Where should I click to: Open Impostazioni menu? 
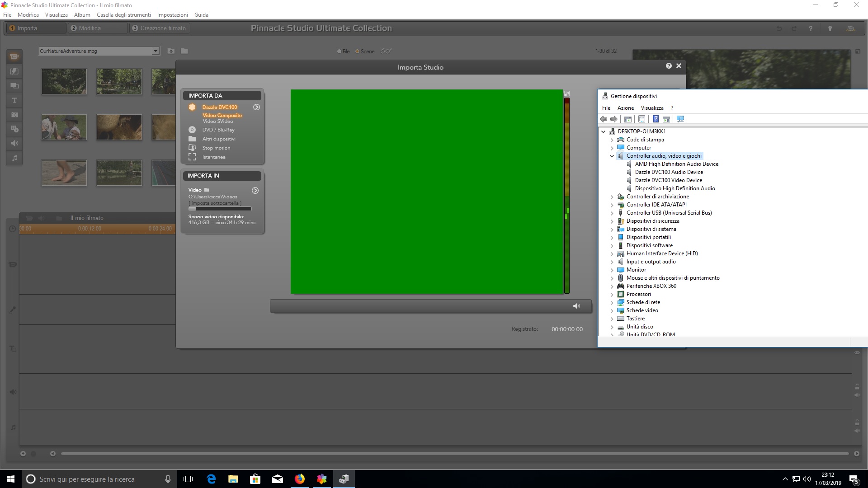point(173,14)
